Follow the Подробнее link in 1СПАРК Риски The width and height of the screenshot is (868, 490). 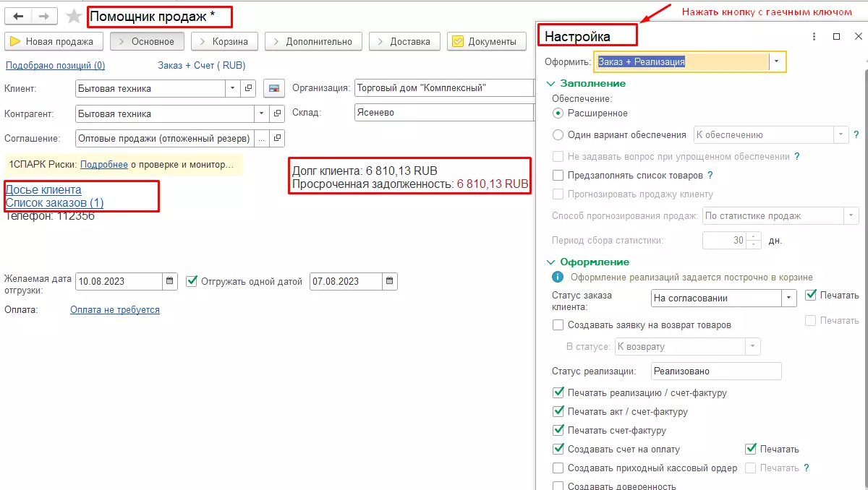(104, 165)
